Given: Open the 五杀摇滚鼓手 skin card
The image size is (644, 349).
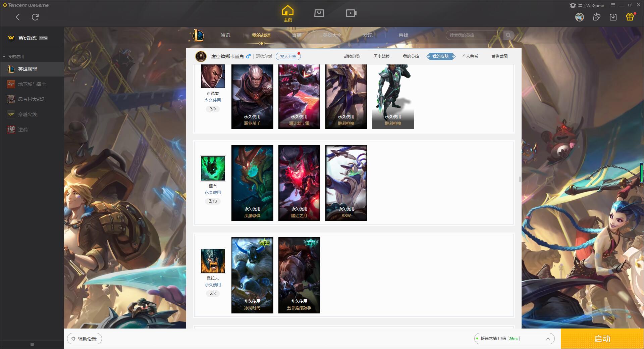Looking at the screenshot, I should click(299, 275).
